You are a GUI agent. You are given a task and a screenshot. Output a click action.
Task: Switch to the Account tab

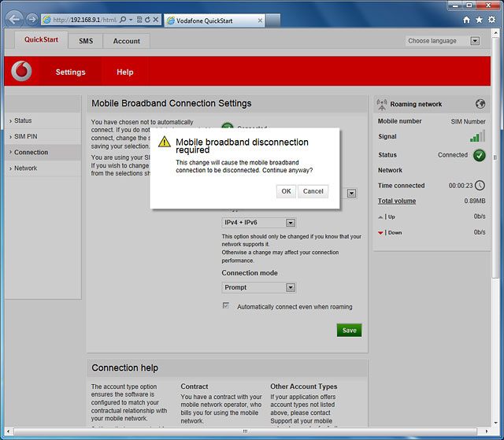126,41
